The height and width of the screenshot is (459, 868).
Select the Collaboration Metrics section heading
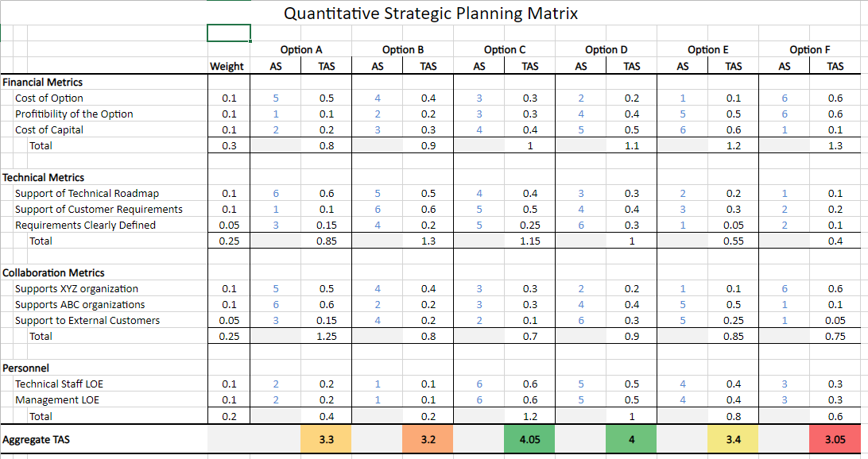tap(54, 272)
